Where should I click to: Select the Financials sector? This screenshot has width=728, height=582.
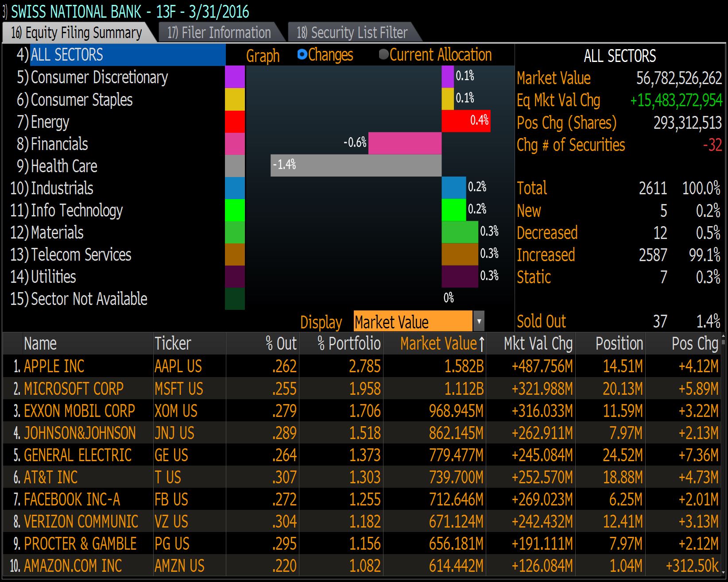click(52, 144)
